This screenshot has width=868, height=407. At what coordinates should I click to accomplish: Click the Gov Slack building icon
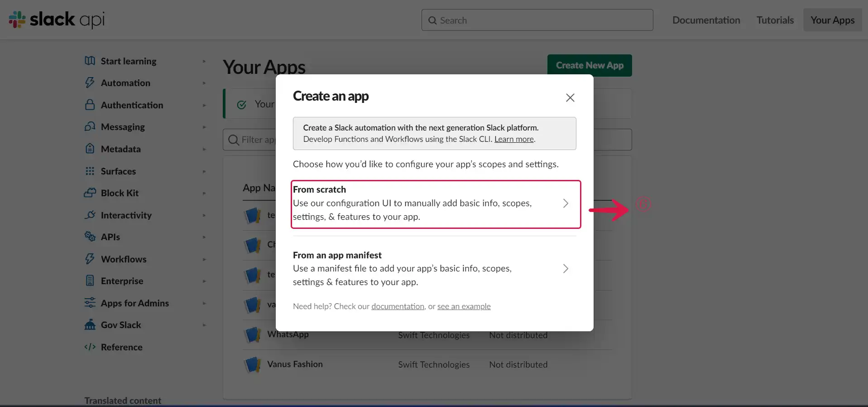(x=90, y=325)
